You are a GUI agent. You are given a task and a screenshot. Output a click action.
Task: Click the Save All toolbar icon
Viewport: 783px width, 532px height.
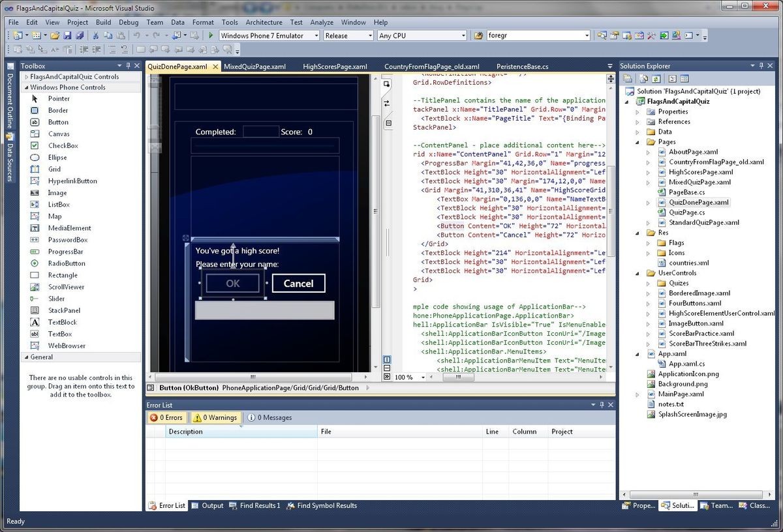(x=80, y=35)
